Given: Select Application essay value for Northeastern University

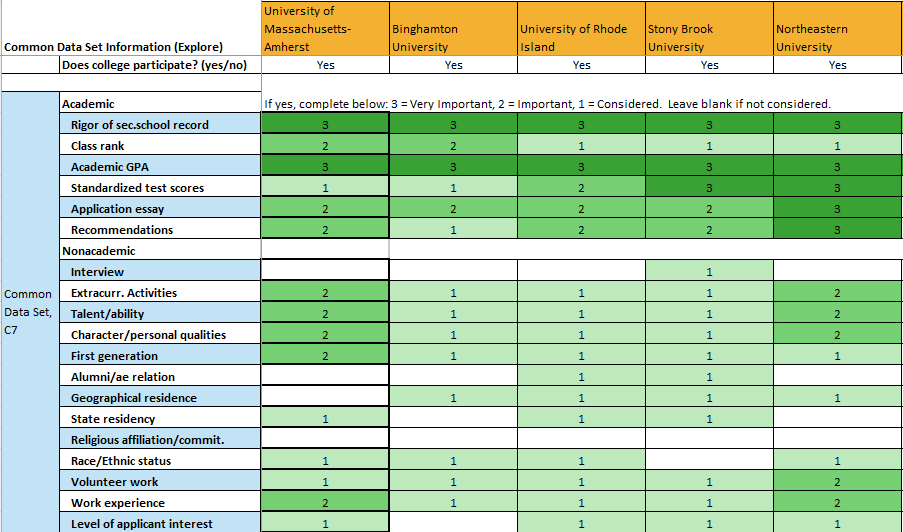Looking at the screenshot, I should (838, 208).
